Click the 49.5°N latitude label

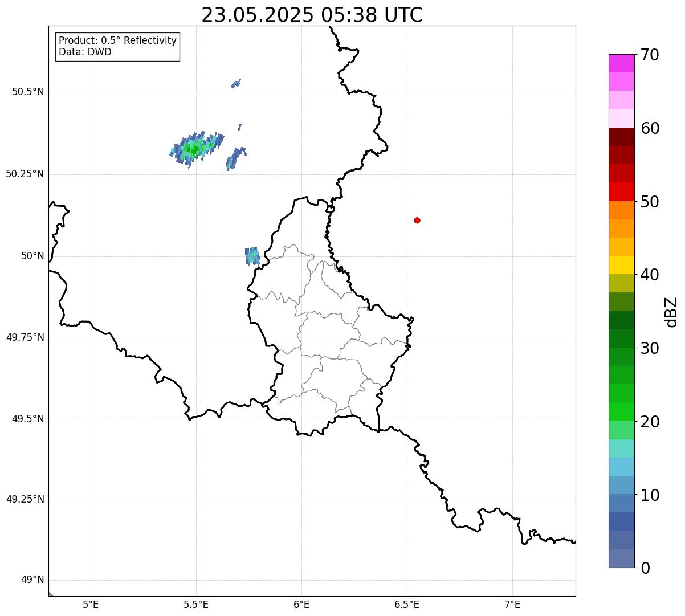(x=28, y=419)
